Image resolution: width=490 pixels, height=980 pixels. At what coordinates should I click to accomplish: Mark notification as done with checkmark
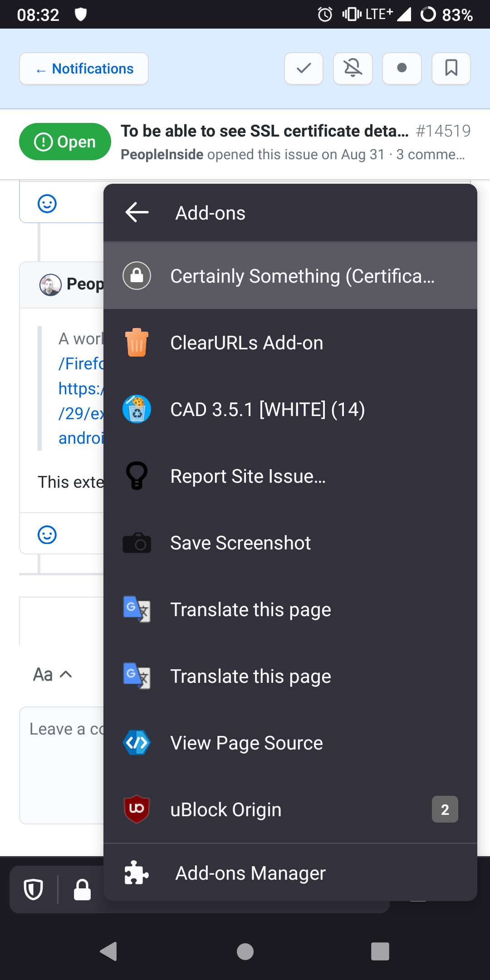[x=304, y=69]
